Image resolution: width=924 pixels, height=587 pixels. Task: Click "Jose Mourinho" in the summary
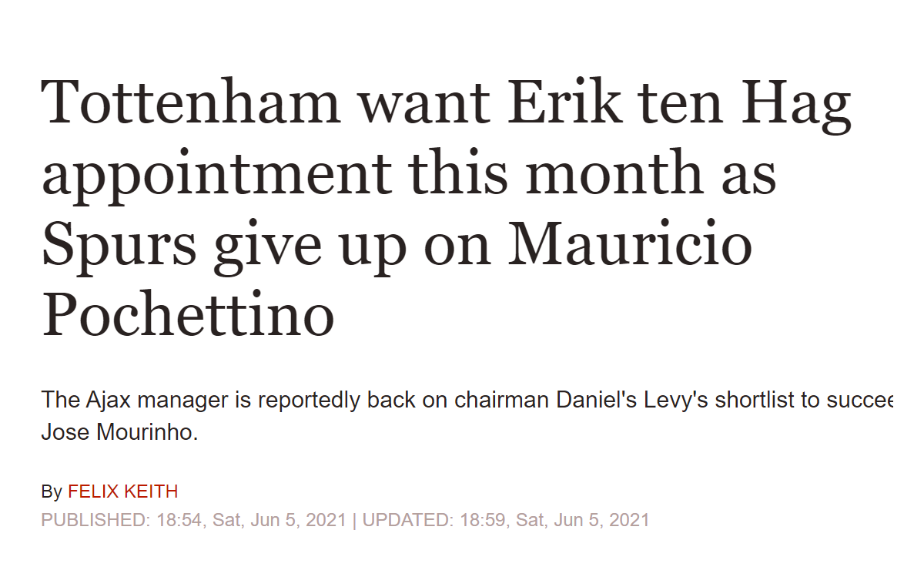[119, 432]
